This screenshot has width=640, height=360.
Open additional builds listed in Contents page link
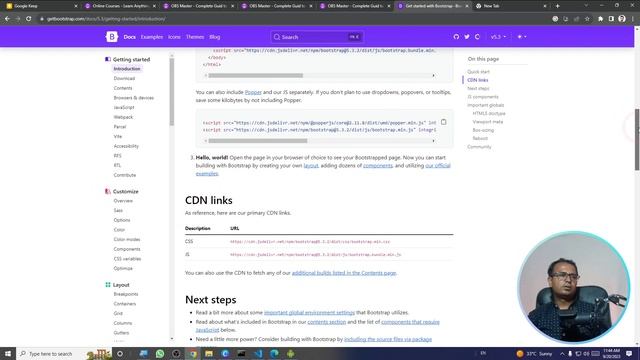[x=344, y=273]
